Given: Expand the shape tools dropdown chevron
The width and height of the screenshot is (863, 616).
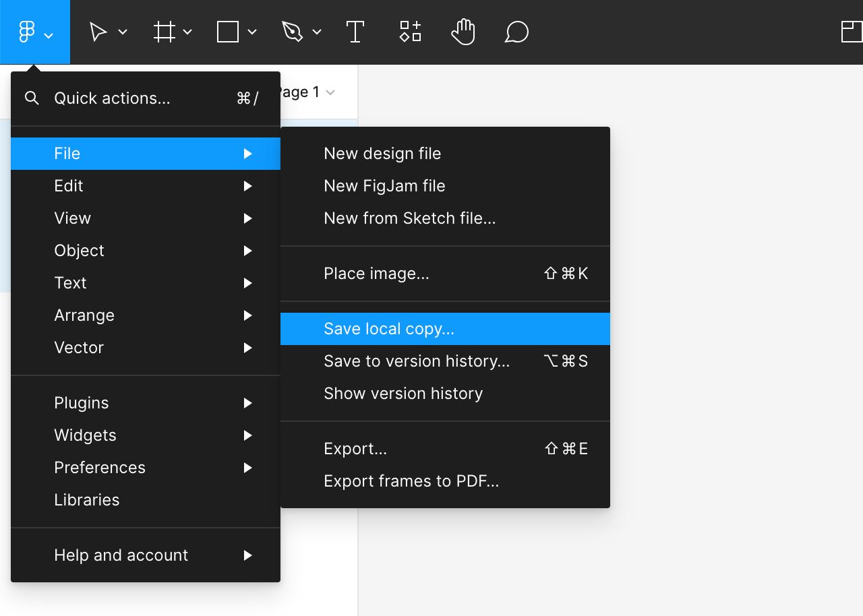Looking at the screenshot, I should coord(252,32).
